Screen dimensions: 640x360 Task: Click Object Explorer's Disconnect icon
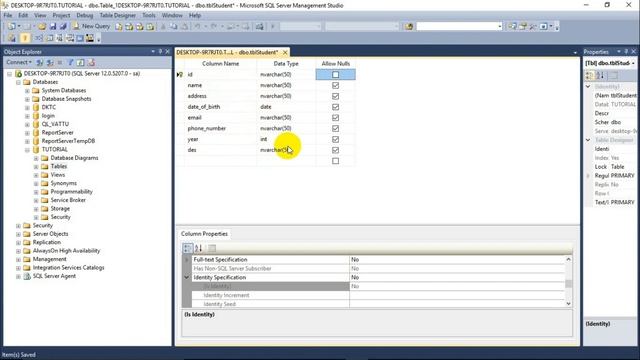click(x=50, y=62)
